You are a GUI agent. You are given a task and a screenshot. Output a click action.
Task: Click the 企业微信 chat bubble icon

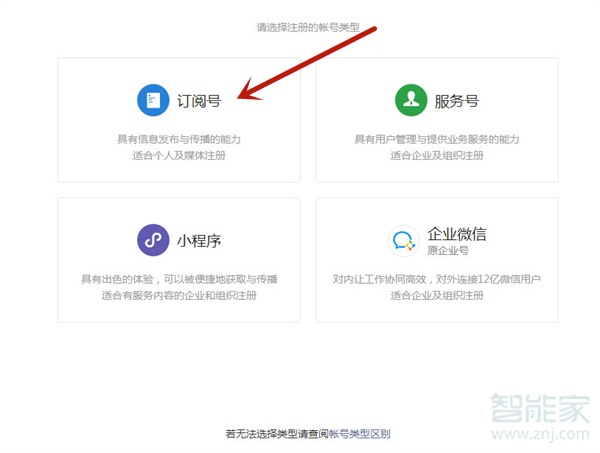click(404, 241)
